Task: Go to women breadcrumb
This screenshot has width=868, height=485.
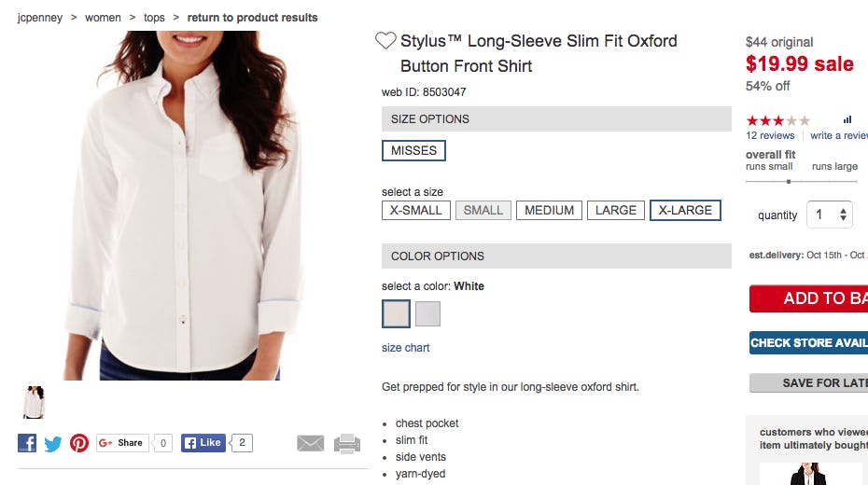Action: click(x=103, y=18)
